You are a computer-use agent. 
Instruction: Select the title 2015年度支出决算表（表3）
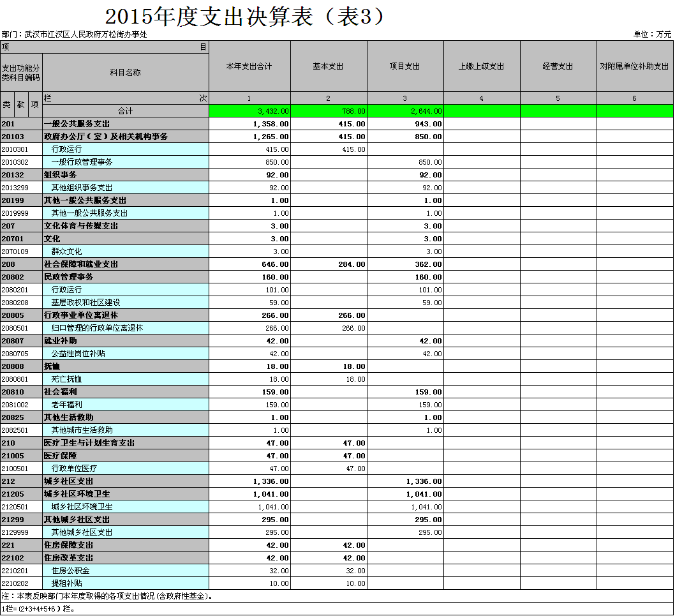click(246, 17)
